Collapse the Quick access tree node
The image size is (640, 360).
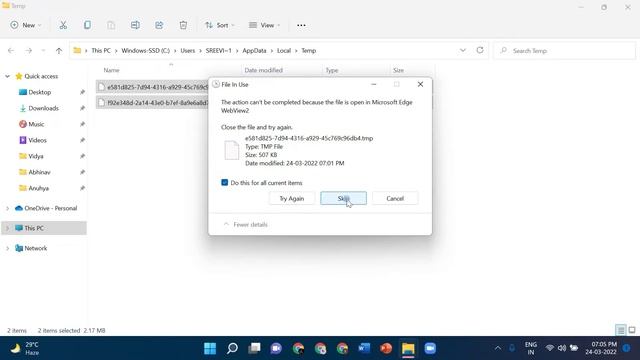click(x=7, y=76)
